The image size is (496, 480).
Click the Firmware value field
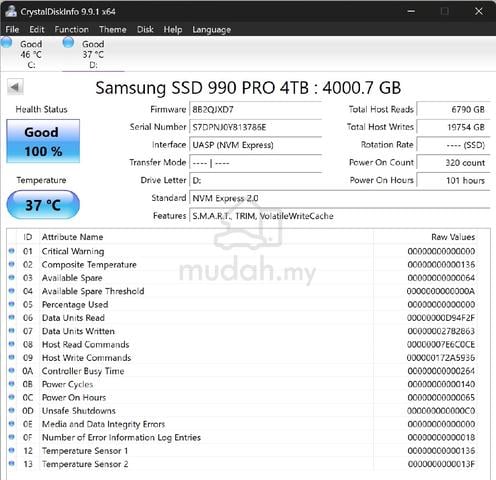(255, 109)
